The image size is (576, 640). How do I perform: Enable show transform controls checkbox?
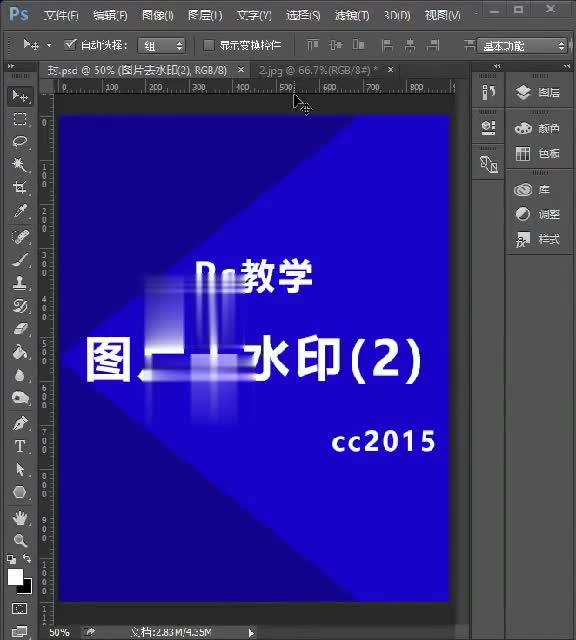coord(208,45)
